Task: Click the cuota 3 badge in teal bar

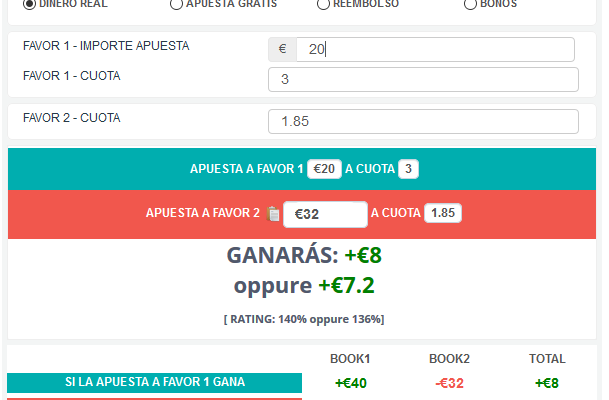Action: (408, 169)
